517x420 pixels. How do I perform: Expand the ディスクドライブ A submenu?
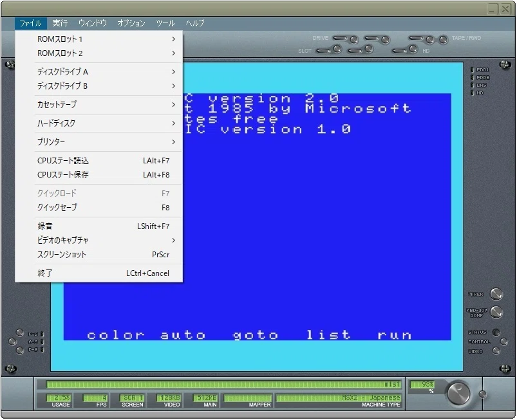[x=99, y=71]
